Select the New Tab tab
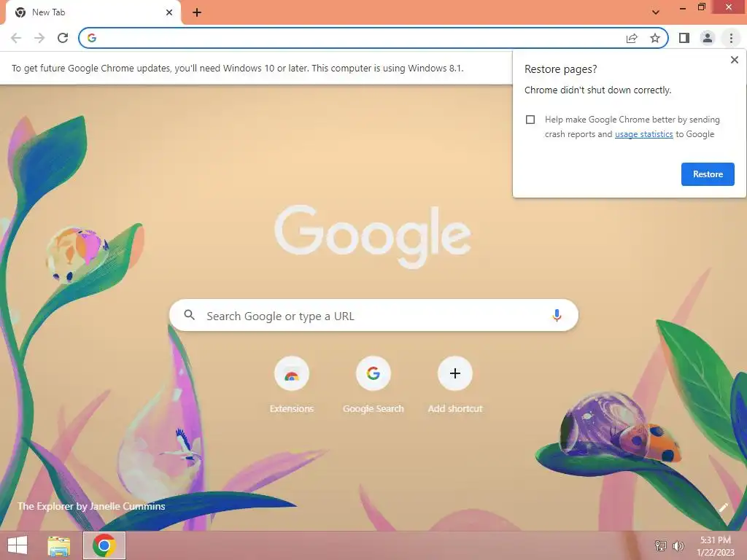747x560 pixels. pos(93,12)
